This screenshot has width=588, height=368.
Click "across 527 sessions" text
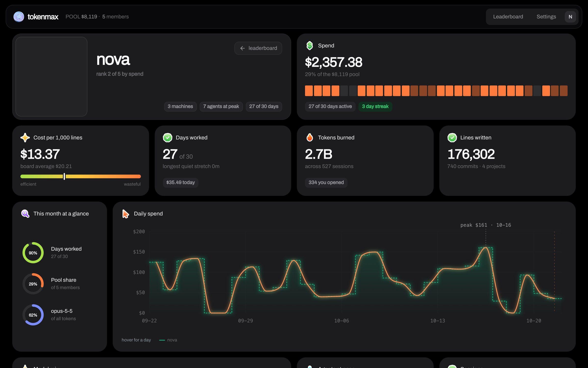pyautogui.click(x=329, y=166)
